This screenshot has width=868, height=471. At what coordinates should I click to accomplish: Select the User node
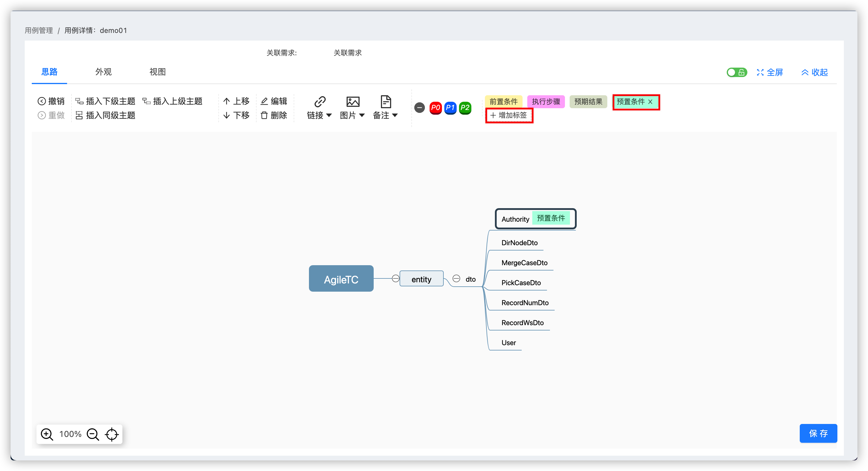[x=508, y=343]
